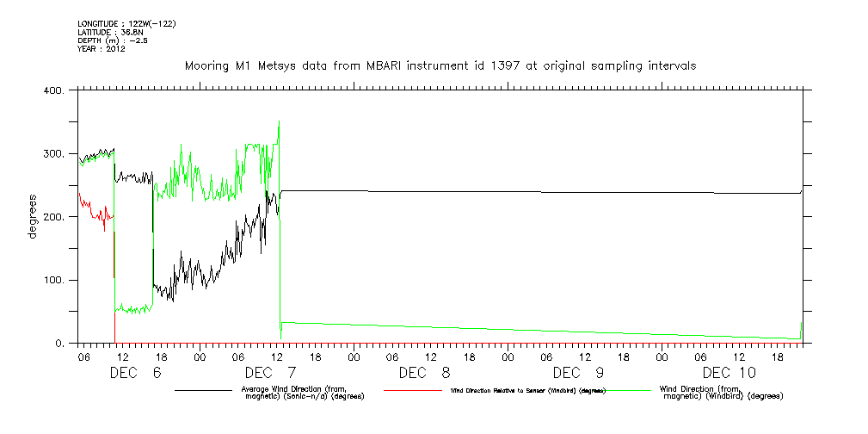Screen dimensions: 868x434
Task: Click the Wind Direction Relative to Sensor legend text
Action: 528,391
